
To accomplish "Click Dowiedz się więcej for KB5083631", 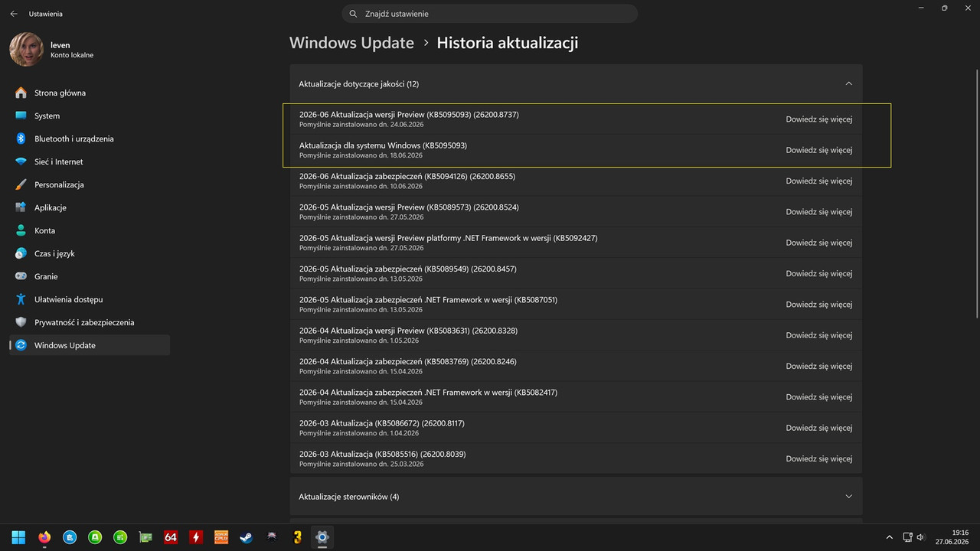I will coord(818,335).
